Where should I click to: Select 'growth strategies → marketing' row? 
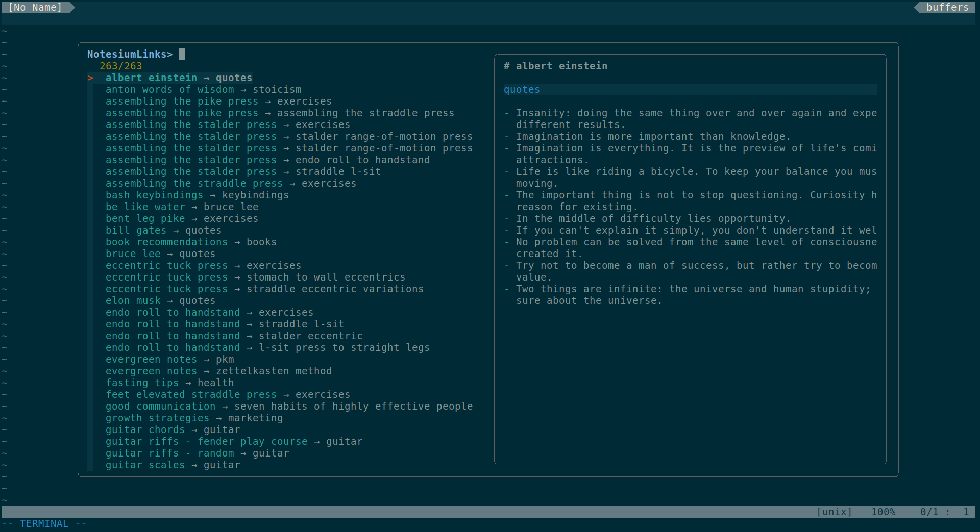click(x=194, y=418)
